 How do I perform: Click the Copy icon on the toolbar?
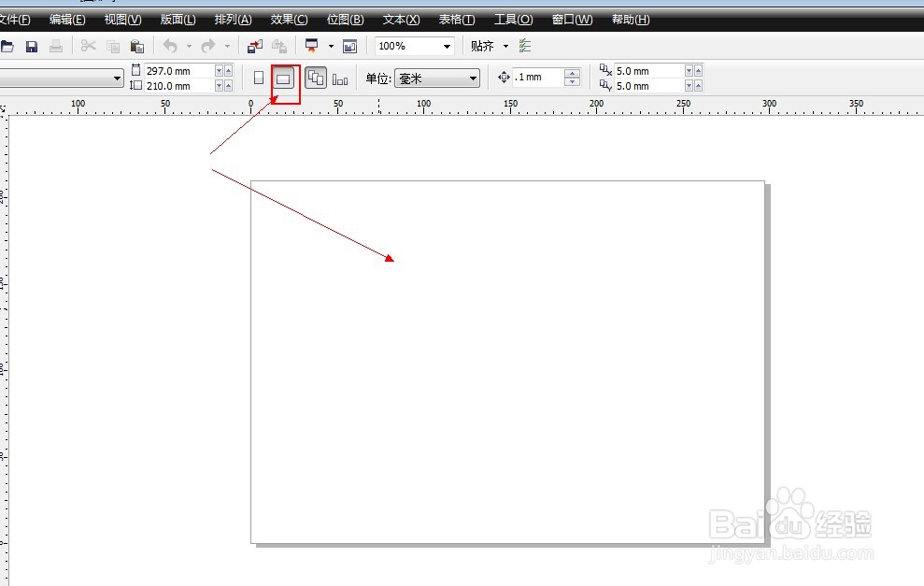pyautogui.click(x=112, y=45)
